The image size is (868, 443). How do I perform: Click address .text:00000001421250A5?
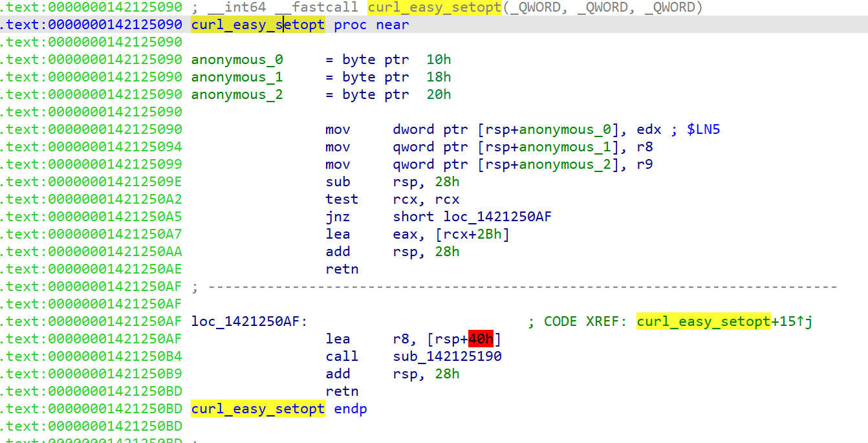(x=91, y=217)
